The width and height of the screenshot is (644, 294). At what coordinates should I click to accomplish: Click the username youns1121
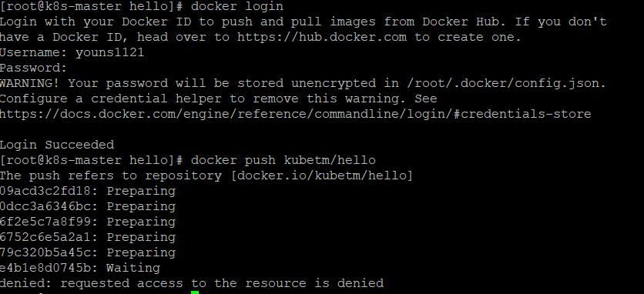pyautogui.click(x=109, y=52)
